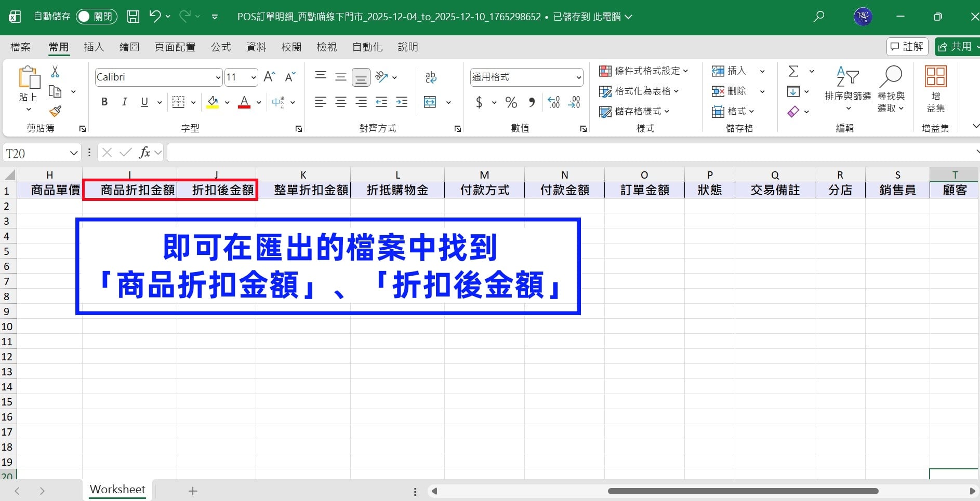
Task: Switch to the Page Layout tab
Action: (x=175, y=47)
